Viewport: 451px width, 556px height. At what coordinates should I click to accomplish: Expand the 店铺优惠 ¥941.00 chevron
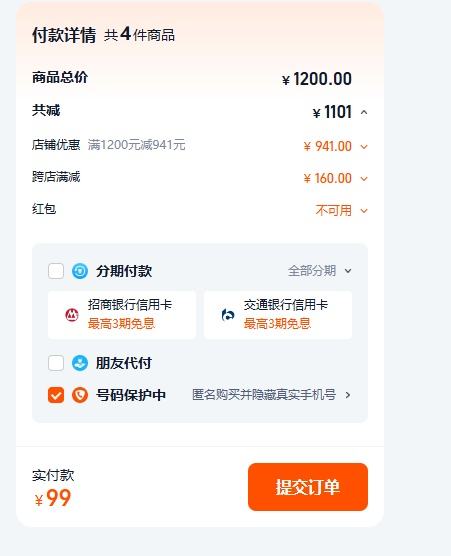pos(364,146)
